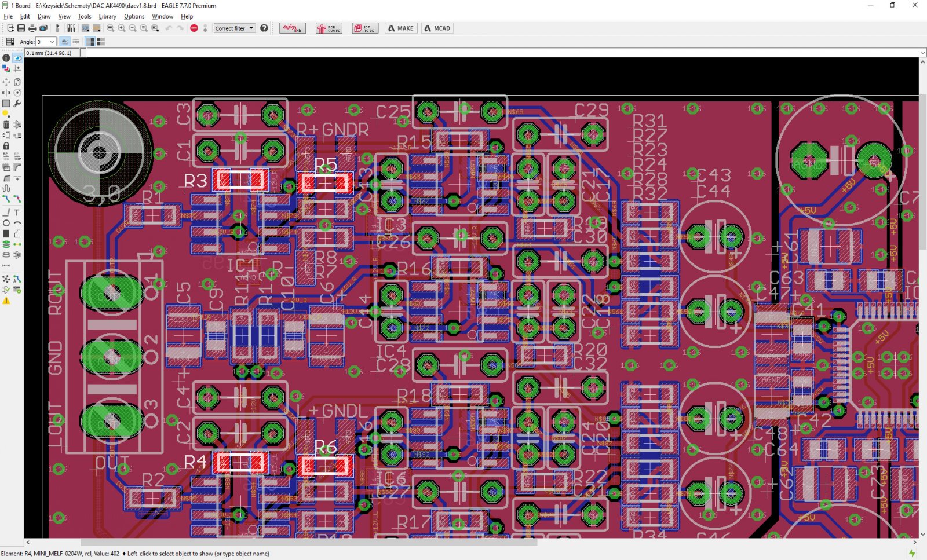Select the Text tool
This screenshot has width=927, height=560.
[x=17, y=213]
